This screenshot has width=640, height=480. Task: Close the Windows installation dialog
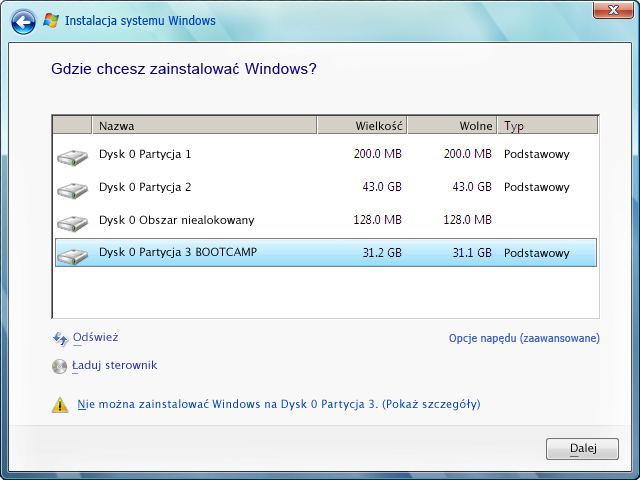pyautogui.click(x=613, y=10)
